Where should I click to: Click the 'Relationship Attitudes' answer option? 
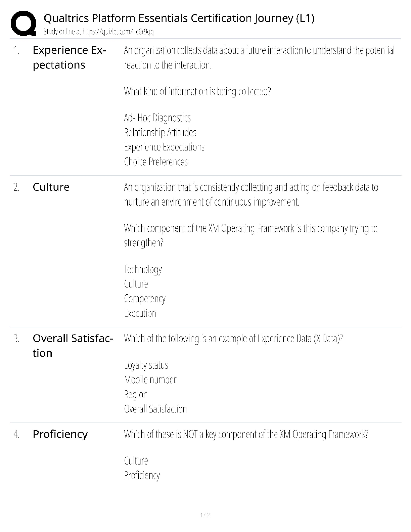point(160,133)
